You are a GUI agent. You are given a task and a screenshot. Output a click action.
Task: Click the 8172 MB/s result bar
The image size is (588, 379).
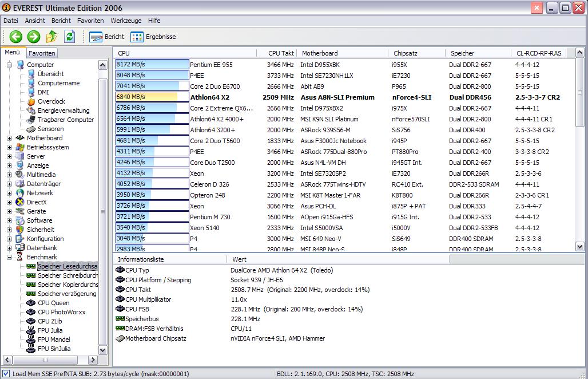[x=152, y=65]
